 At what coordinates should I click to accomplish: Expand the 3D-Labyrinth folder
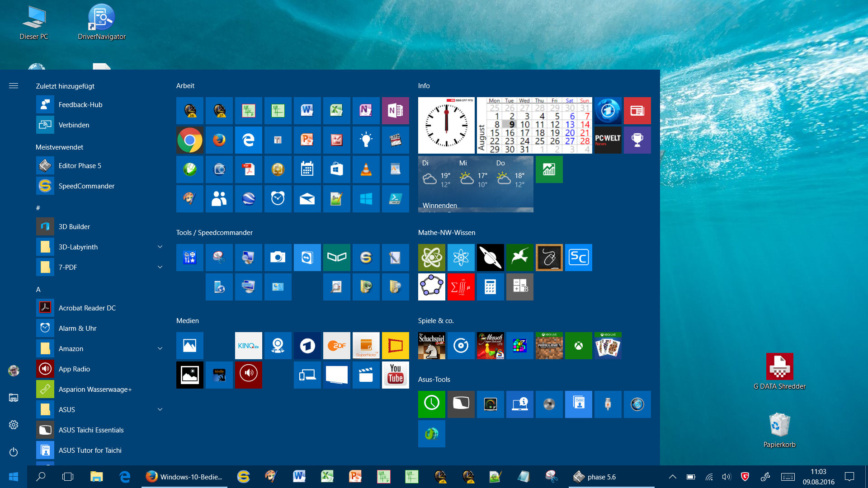160,247
